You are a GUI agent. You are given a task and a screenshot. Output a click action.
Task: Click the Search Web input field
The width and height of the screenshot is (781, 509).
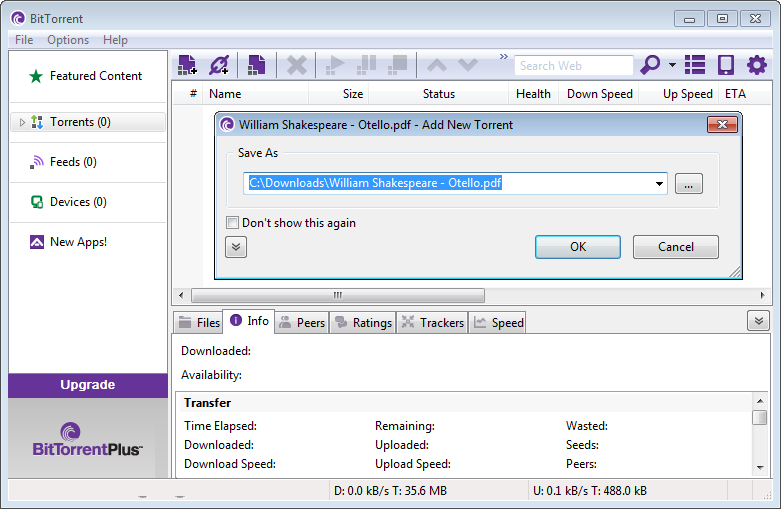(573, 65)
